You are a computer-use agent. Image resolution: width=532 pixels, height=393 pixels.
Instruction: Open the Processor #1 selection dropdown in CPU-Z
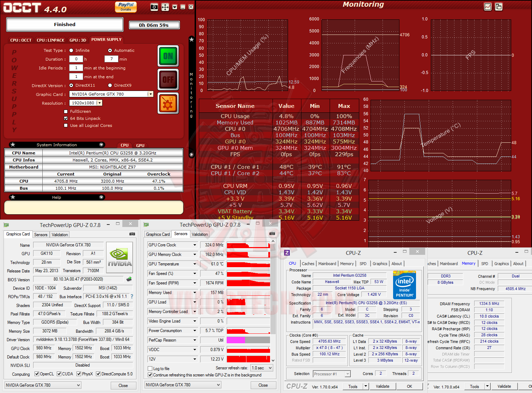click(x=331, y=374)
